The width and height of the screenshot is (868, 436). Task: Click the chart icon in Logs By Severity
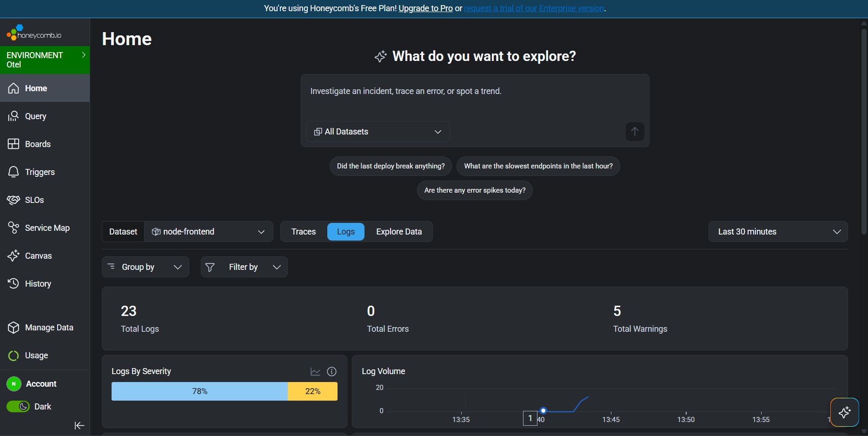[316, 371]
